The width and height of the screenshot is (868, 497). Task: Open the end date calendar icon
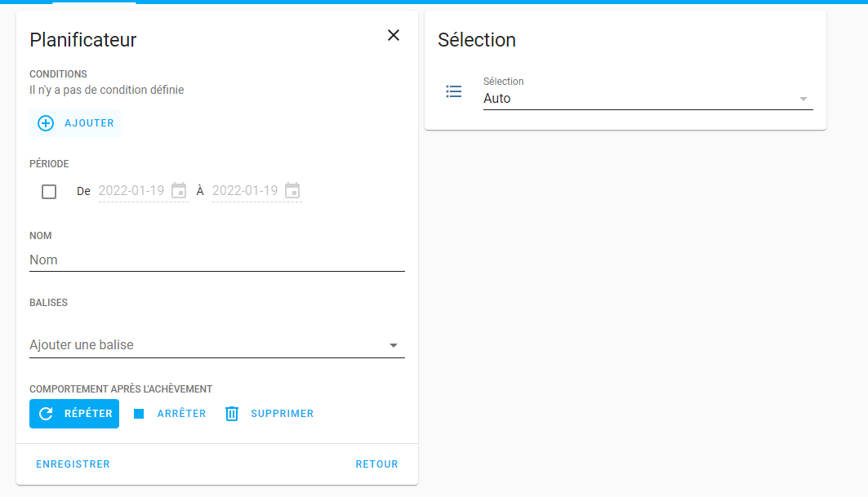(x=292, y=191)
